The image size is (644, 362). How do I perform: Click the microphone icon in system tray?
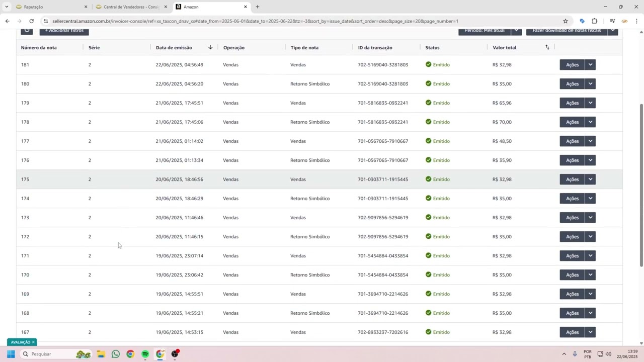575,354
